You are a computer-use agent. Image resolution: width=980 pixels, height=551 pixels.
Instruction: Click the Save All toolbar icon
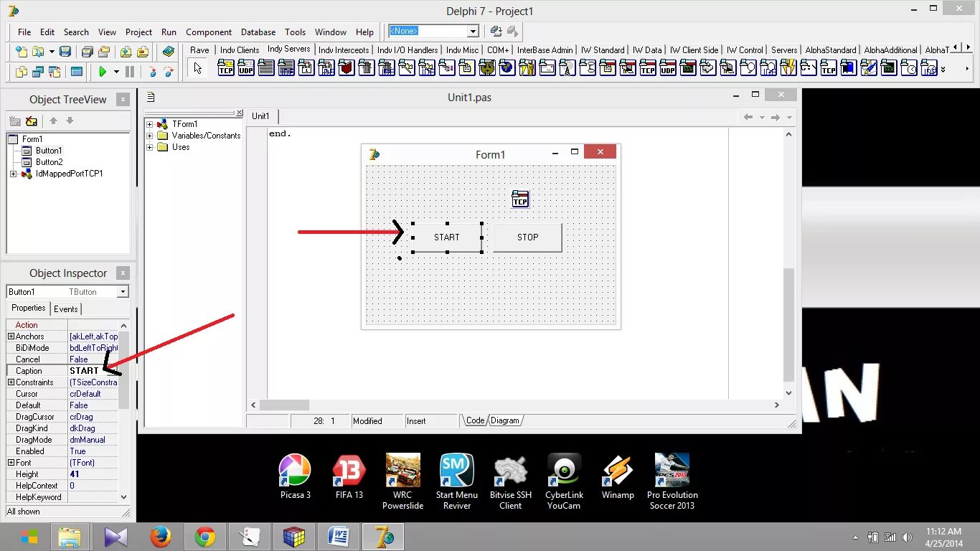click(x=87, y=52)
